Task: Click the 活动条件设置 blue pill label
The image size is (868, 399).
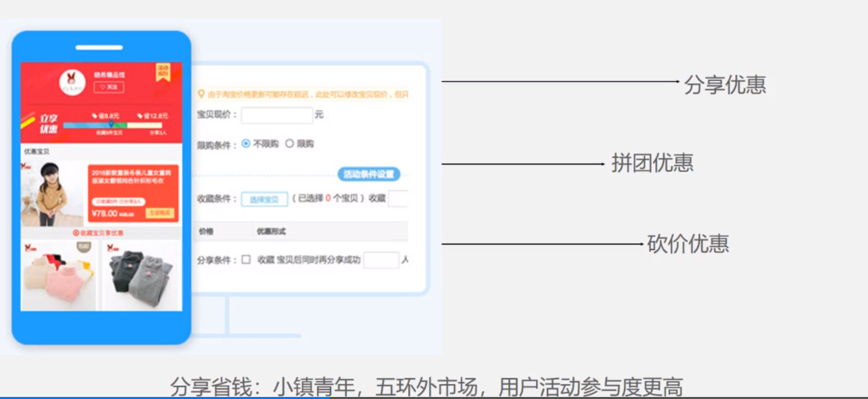Action: click(368, 174)
